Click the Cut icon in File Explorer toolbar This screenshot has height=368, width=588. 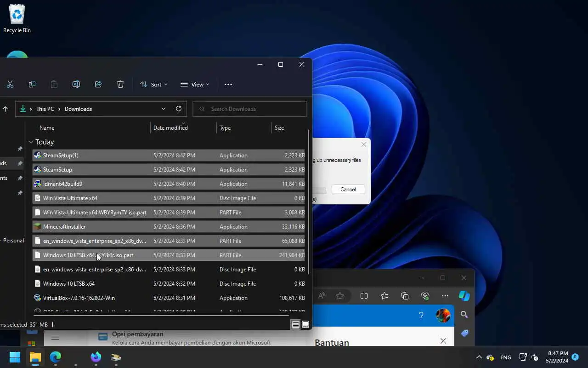tap(10, 85)
